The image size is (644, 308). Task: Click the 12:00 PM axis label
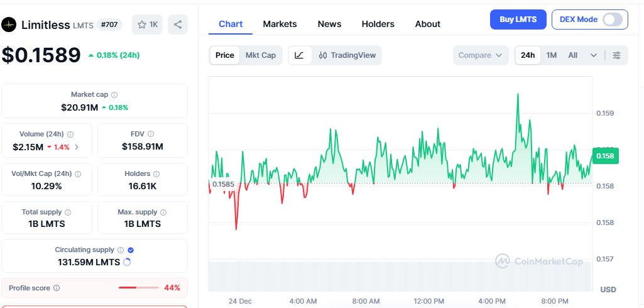tap(428, 302)
